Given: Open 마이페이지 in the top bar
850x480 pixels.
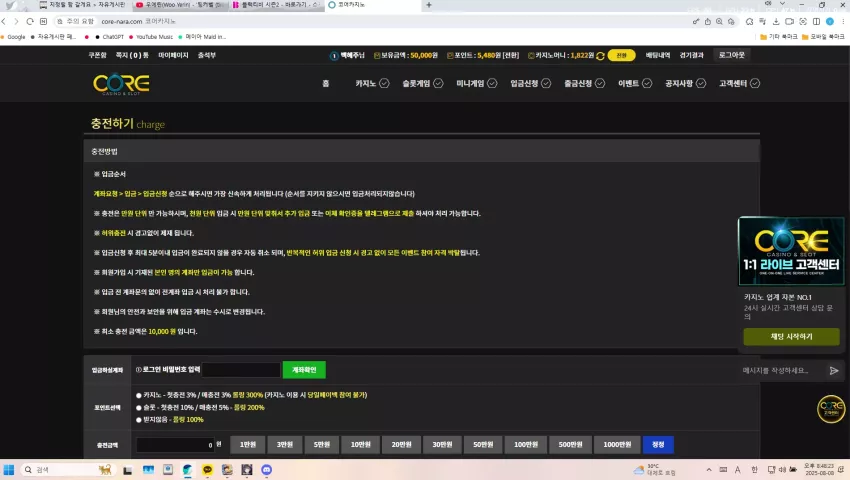Looking at the screenshot, I should pos(173,55).
